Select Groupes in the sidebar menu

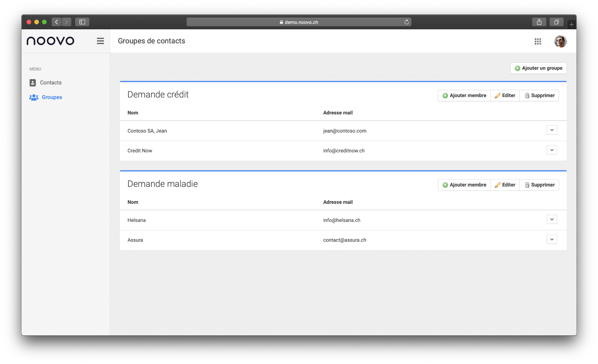pos(52,97)
